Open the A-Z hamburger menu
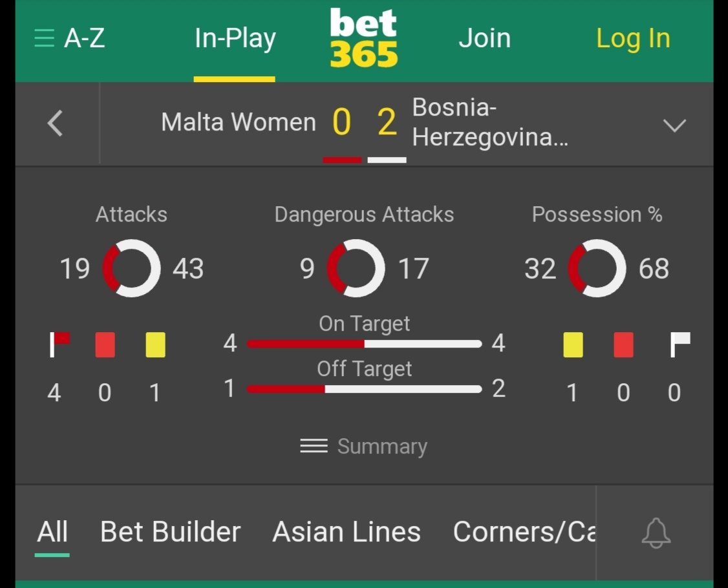Viewport: 728px width, 588px height. coord(69,39)
